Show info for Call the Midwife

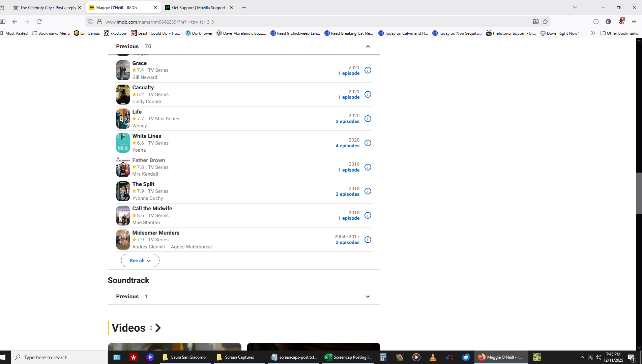368,215
